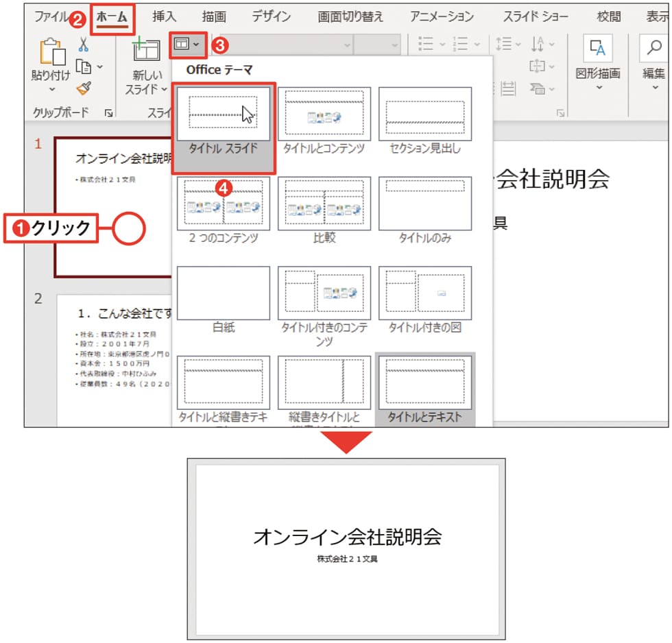Expand the 新しいスライド dropdown arrow

164,90
